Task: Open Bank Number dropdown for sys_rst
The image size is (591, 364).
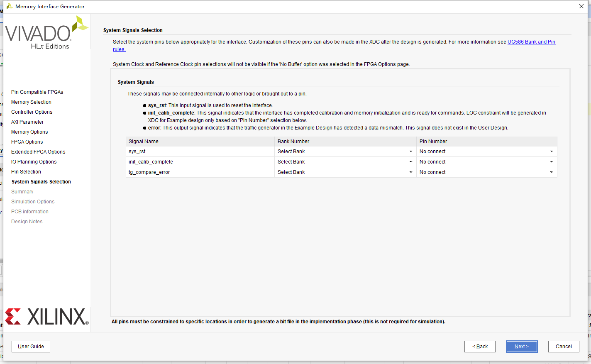Action: pos(345,151)
